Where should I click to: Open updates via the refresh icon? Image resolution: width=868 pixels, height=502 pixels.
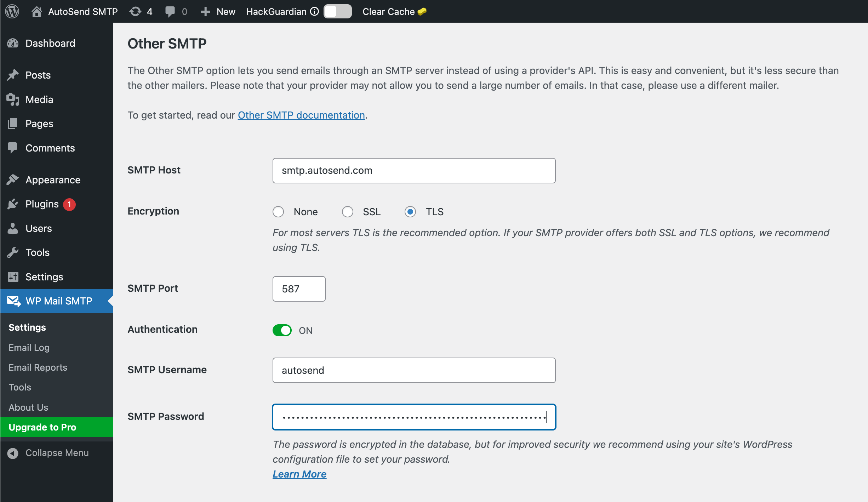coord(135,11)
